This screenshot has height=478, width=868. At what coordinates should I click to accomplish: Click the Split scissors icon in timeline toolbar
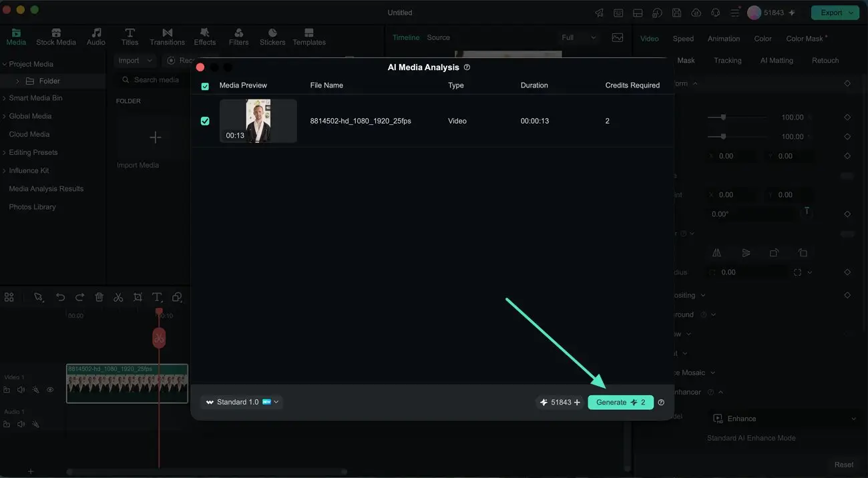[118, 298]
